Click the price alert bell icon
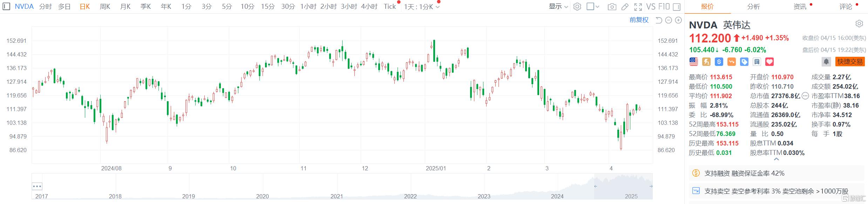Screen dimensions: 868x204 point(826,62)
